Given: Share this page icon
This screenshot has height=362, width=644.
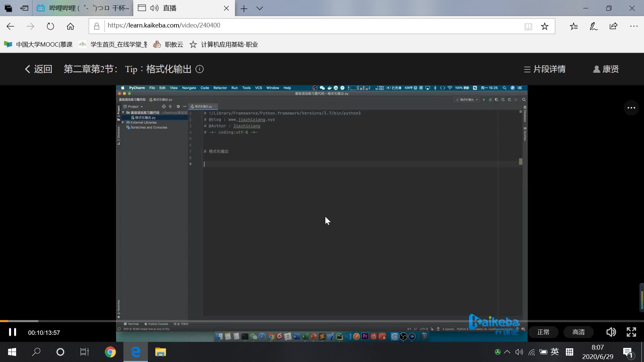Looking at the screenshot, I should (613, 26).
